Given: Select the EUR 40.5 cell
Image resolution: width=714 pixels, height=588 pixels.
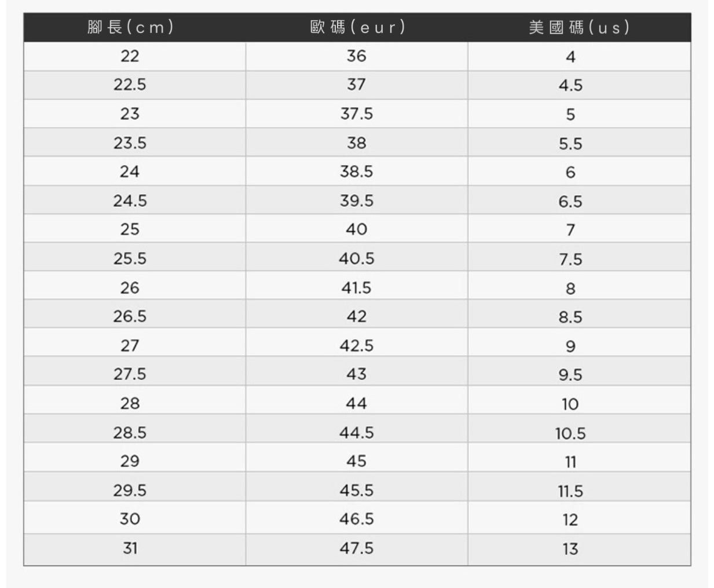Looking at the screenshot, I should pos(357,258).
